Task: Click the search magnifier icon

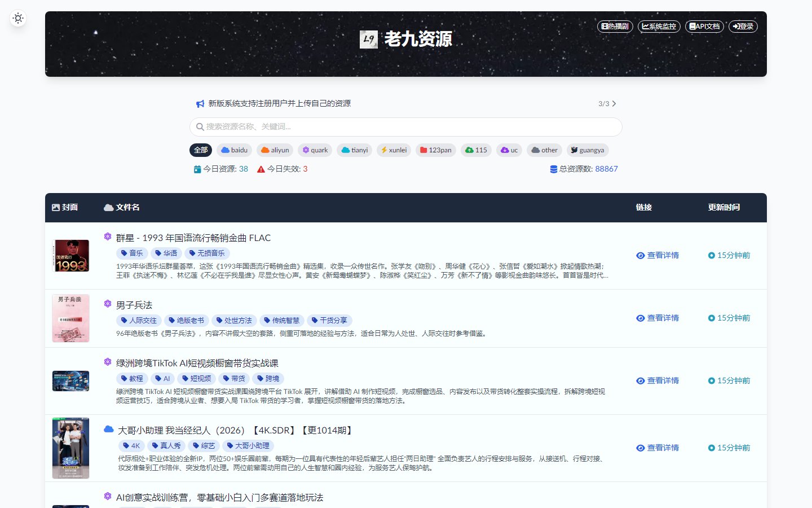Action: 200,127
